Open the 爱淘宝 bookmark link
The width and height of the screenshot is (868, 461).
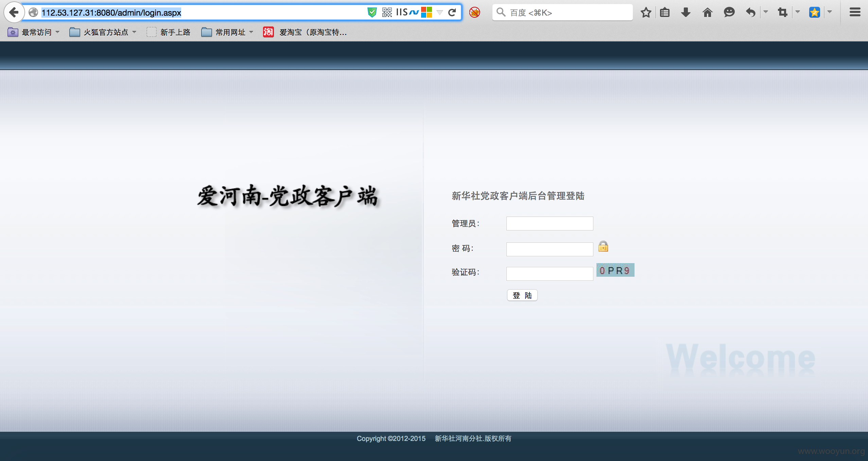coord(305,32)
